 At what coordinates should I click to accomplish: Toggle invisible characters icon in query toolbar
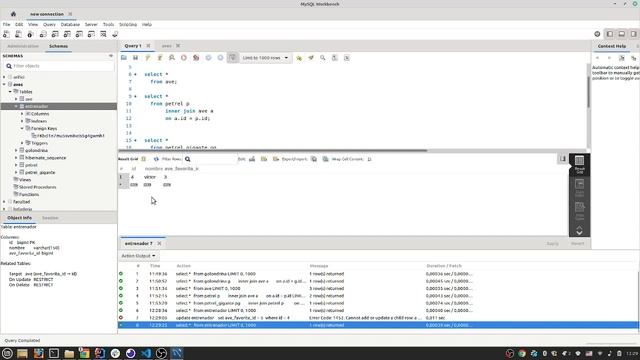[x=335, y=58]
